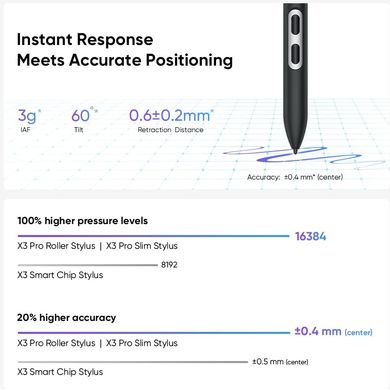Screen dimensions: 390x390
Task: Click the blue scribble stroke under the pen
Action: point(302,157)
